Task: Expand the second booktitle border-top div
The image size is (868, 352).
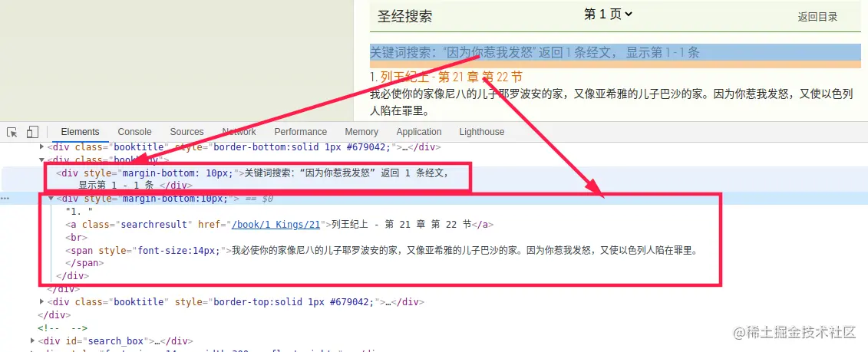Action: 42,301
